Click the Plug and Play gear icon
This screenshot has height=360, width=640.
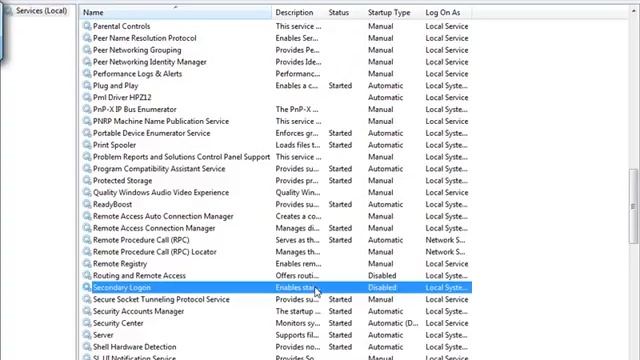click(87, 85)
